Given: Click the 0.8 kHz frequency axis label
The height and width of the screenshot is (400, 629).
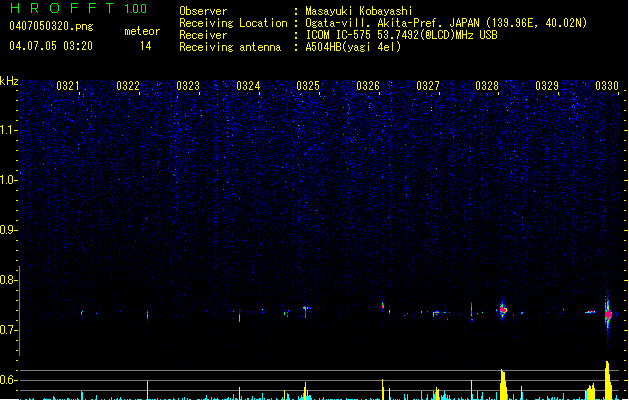Looking at the screenshot, I should (8, 280).
